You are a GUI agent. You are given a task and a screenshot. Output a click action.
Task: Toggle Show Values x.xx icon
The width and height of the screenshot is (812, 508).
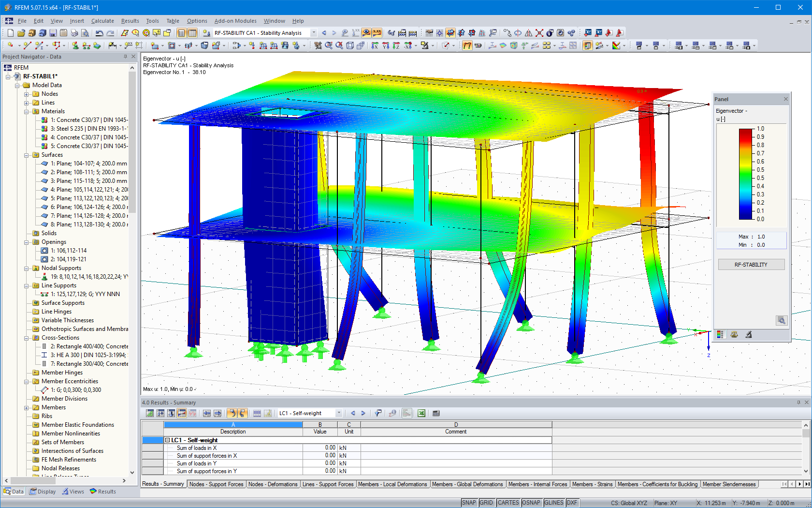(377, 33)
